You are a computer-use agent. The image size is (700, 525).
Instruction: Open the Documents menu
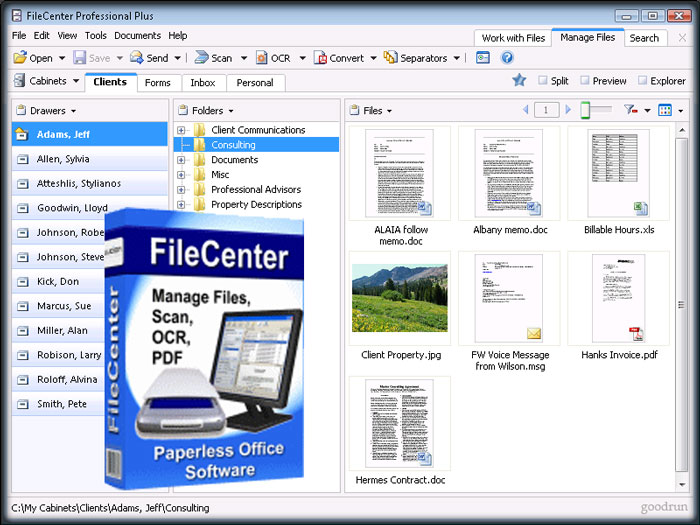tap(138, 36)
